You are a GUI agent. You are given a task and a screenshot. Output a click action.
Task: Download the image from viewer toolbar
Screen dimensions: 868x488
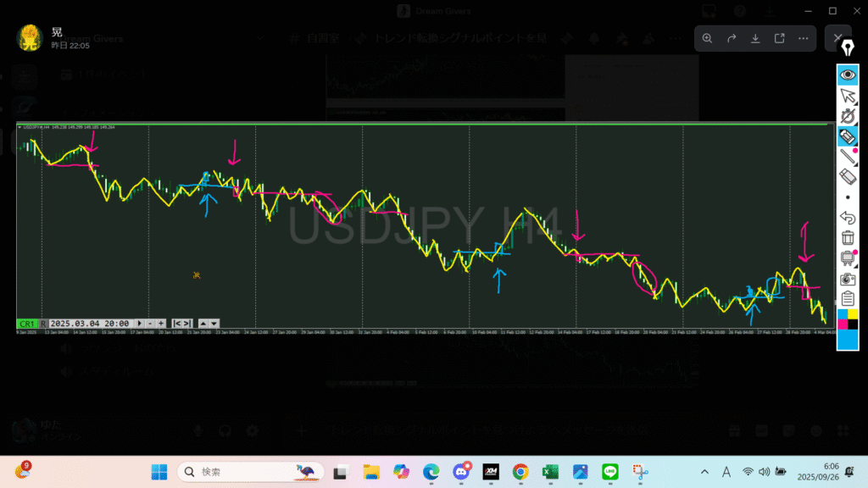click(755, 38)
